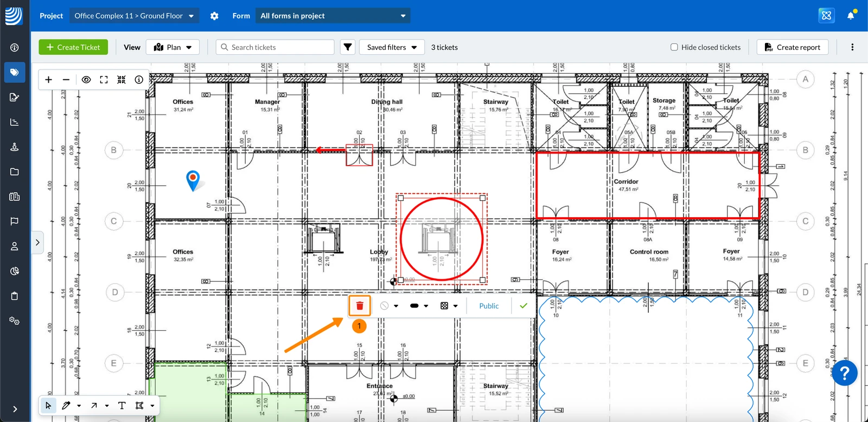Open the buildings projects icon in sidebar

coord(15,197)
